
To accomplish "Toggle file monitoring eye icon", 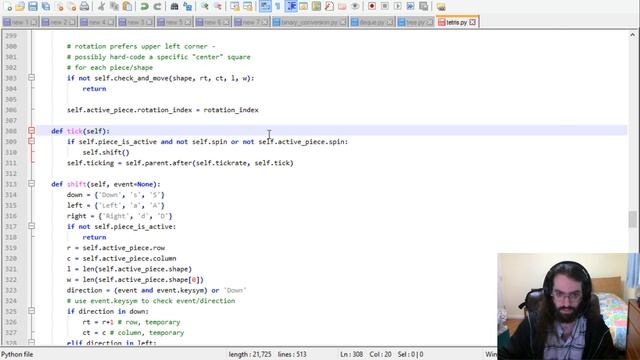I will pos(355,6).
